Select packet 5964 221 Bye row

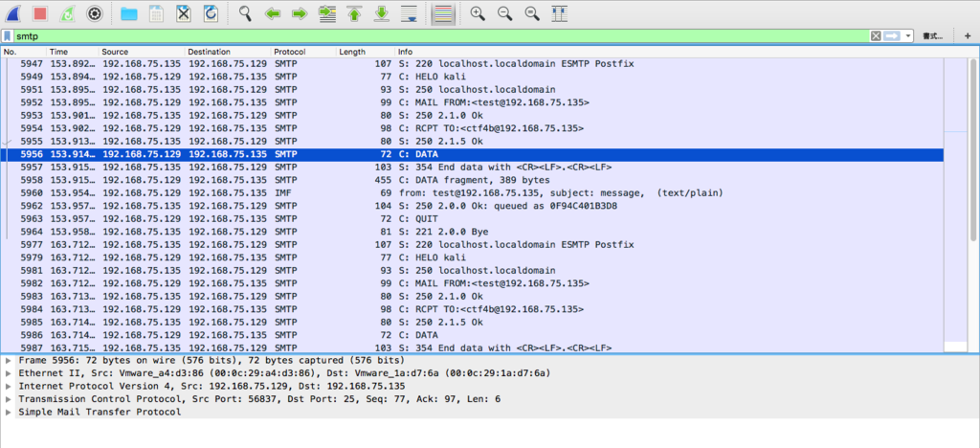pyautogui.click(x=472, y=232)
